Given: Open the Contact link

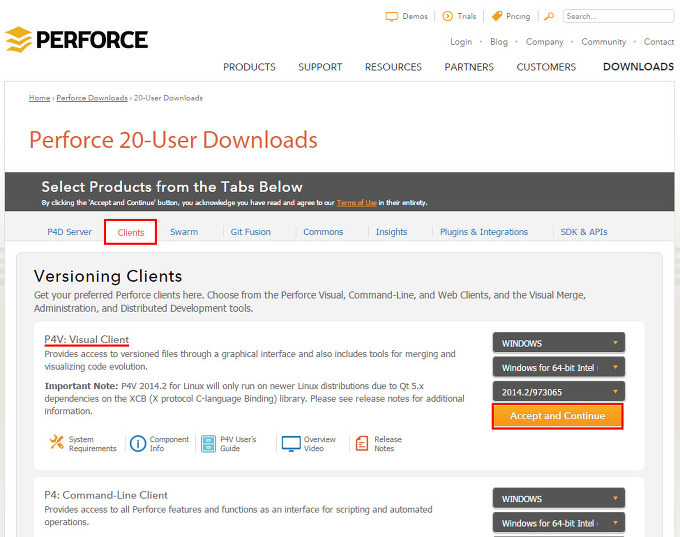Looking at the screenshot, I should pyautogui.click(x=659, y=42).
